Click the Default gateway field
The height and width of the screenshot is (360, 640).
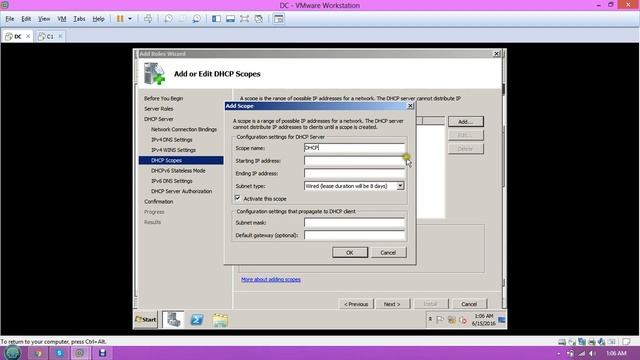pos(354,235)
